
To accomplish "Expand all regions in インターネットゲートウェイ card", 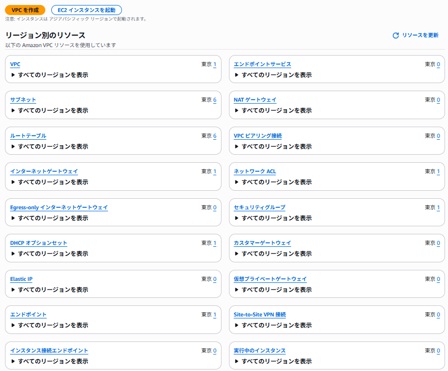I will pyautogui.click(x=50, y=182).
